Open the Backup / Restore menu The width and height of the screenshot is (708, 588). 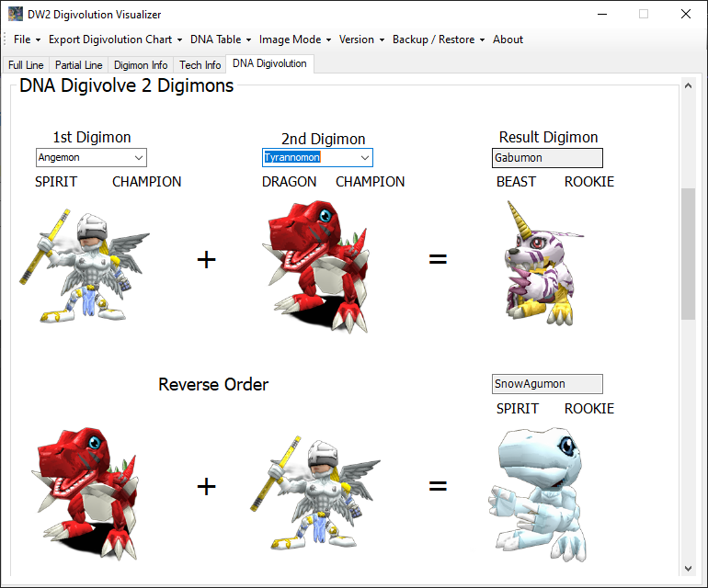pos(438,40)
